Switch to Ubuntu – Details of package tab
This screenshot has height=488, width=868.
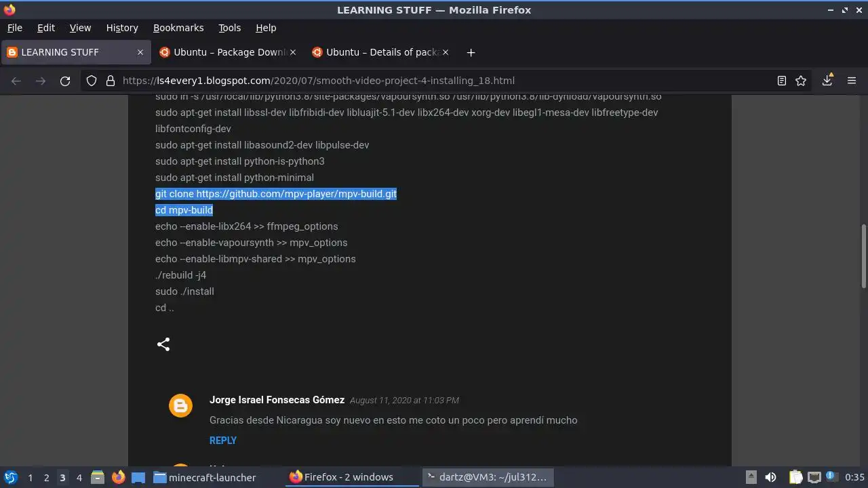coord(381,52)
